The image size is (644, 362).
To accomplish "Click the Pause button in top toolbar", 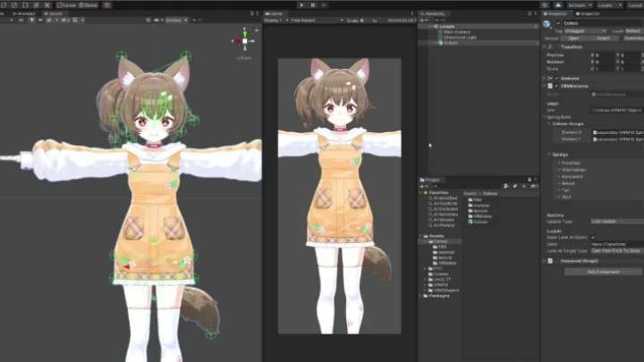I will click(312, 5).
